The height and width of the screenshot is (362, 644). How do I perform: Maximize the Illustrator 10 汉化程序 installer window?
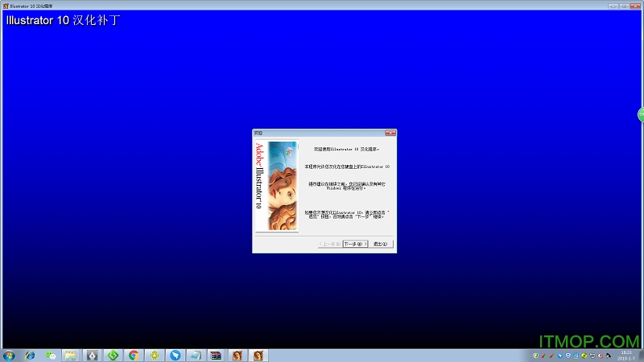click(624, 6)
